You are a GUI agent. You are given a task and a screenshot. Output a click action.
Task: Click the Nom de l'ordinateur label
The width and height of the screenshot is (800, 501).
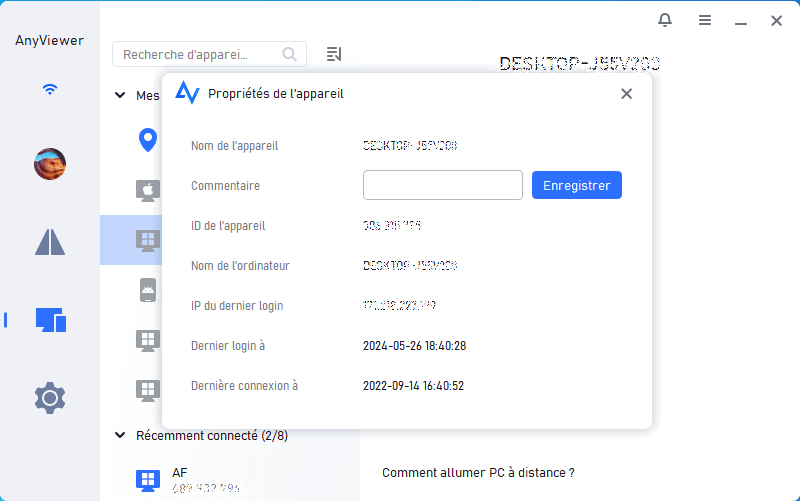pos(240,266)
